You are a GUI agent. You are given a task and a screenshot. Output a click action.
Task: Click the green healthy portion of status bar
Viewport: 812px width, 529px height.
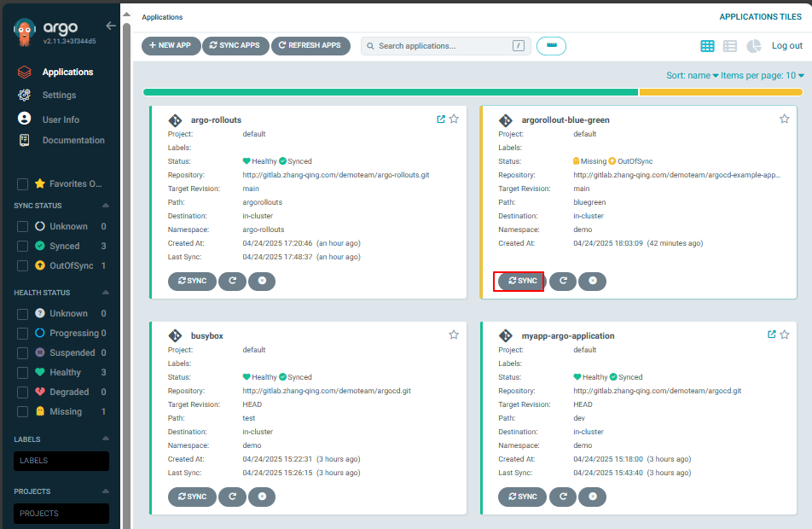[391, 92]
